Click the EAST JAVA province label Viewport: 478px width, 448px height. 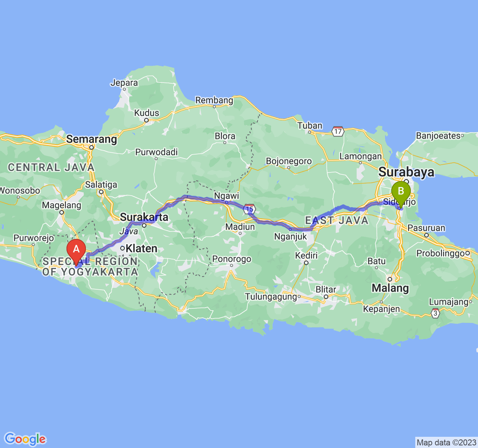(337, 221)
